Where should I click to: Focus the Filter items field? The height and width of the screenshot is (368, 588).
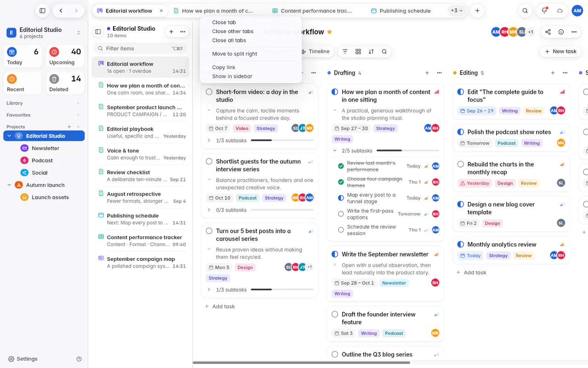[140, 48]
